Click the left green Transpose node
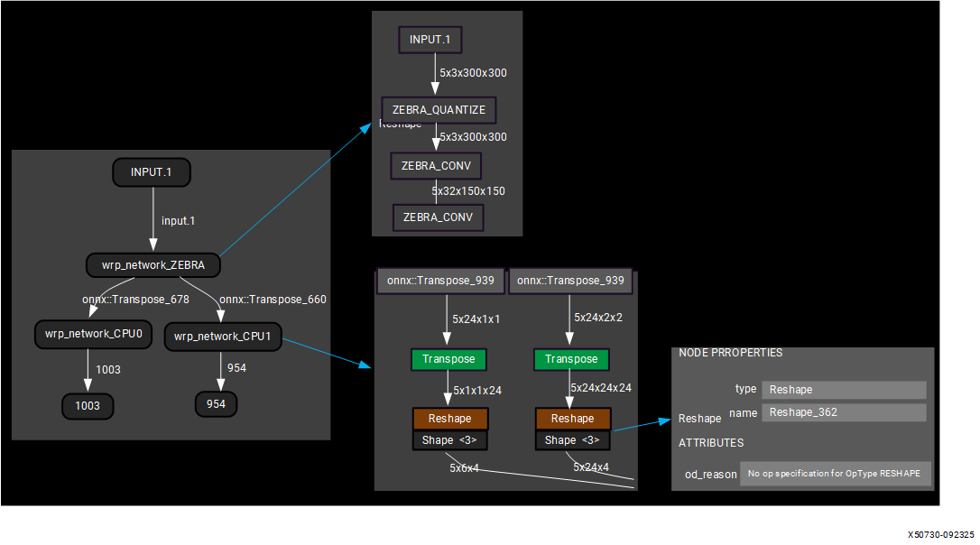 click(448, 359)
